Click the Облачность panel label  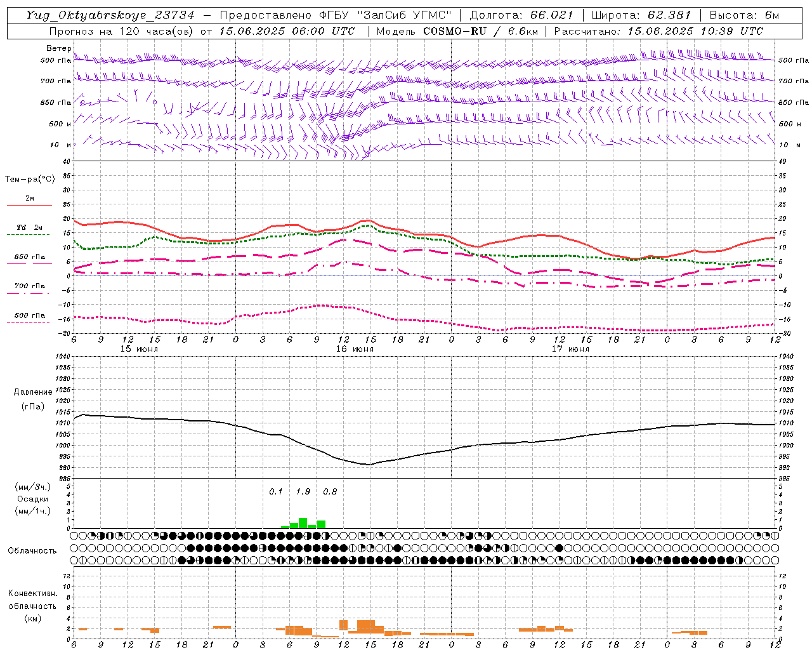click(x=32, y=551)
